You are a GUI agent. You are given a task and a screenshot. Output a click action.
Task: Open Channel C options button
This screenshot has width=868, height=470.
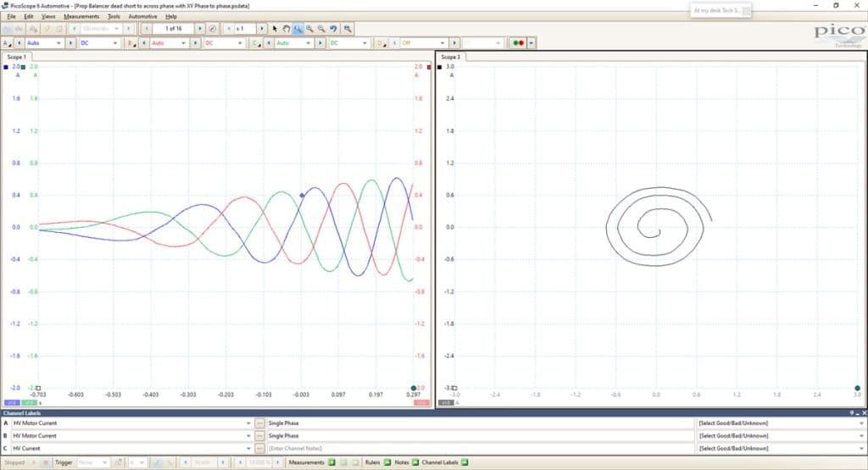pyautogui.click(x=256, y=43)
